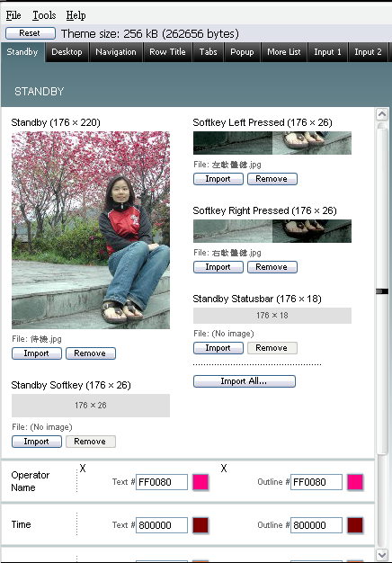Click Softkey Right Pressed image preview
Viewport: 392px width, 563px height.
[272, 231]
